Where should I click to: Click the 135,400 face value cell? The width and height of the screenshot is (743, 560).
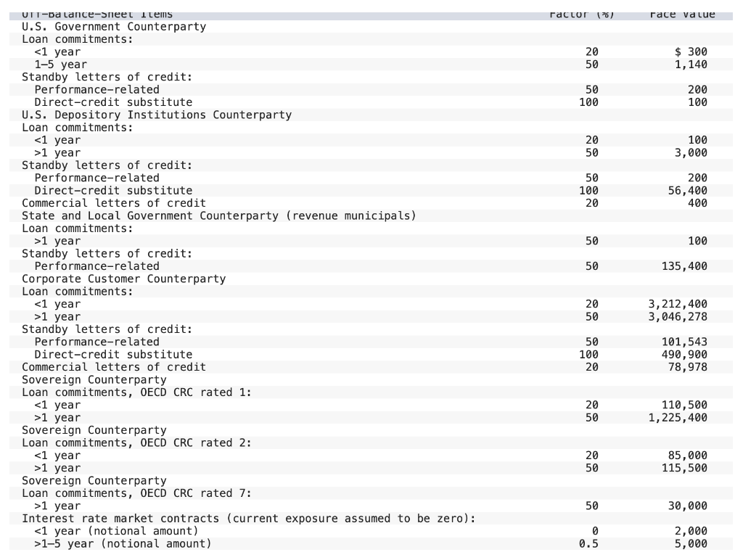coord(684,266)
